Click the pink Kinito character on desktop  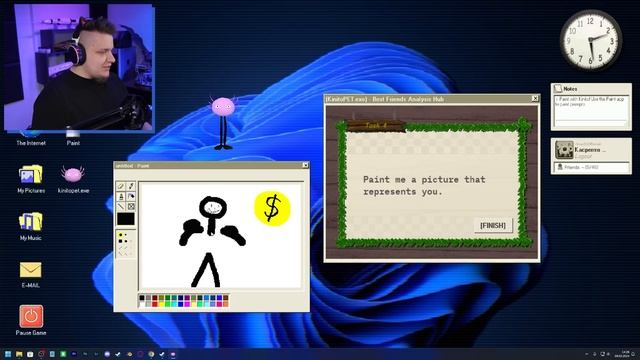(x=223, y=122)
